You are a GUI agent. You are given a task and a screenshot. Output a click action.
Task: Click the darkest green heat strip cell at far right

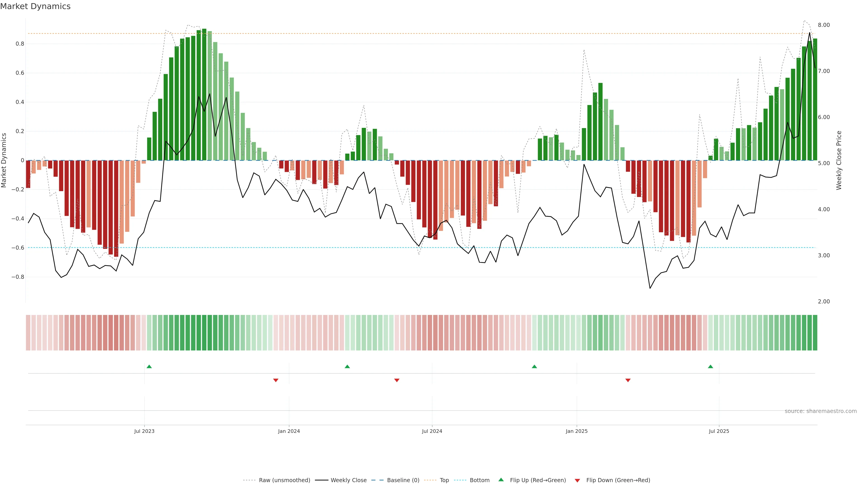(815, 333)
